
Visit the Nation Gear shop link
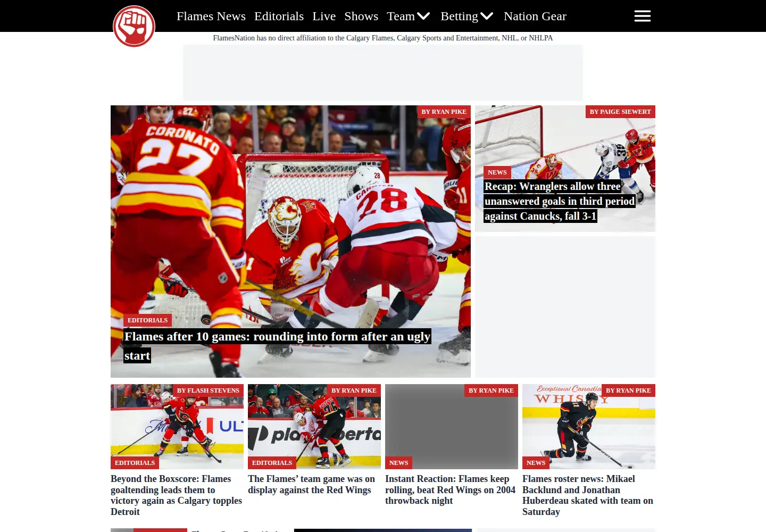(535, 16)
